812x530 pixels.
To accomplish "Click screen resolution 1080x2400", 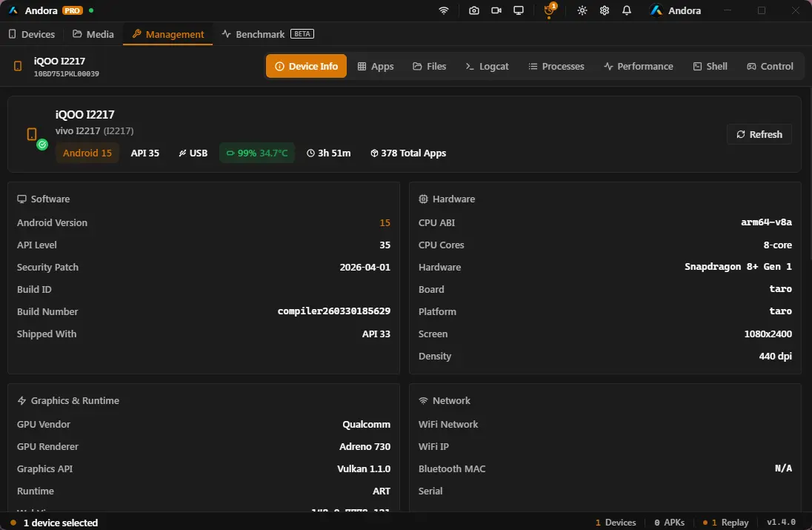I will 768,334.
